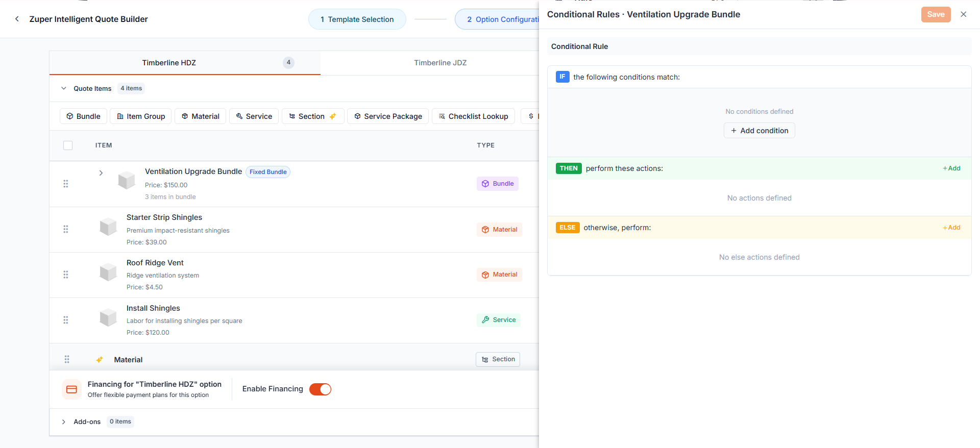
Task: Click the 'Price: $4.50' text
Action: 144,287
